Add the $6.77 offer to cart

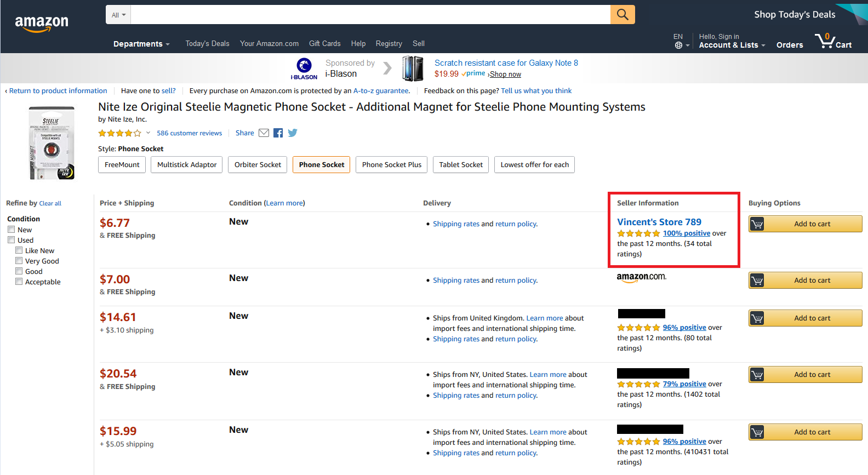click(805, 224)
